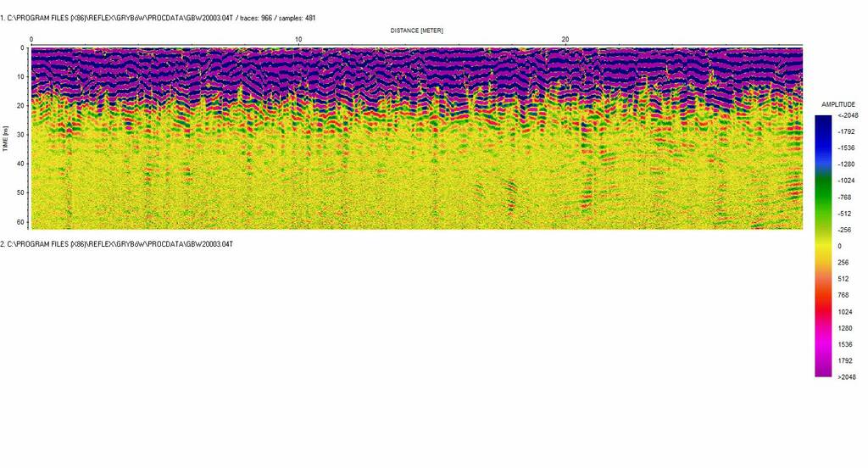Click the -256 amplitude legend label

pyautogui.click(x=846, y=229)
